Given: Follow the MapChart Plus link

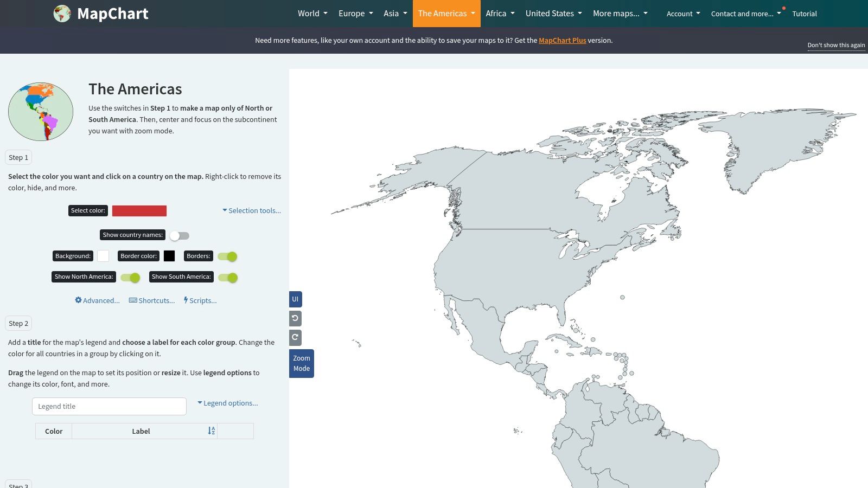Looking at the screenshot, I should (562, 40).
